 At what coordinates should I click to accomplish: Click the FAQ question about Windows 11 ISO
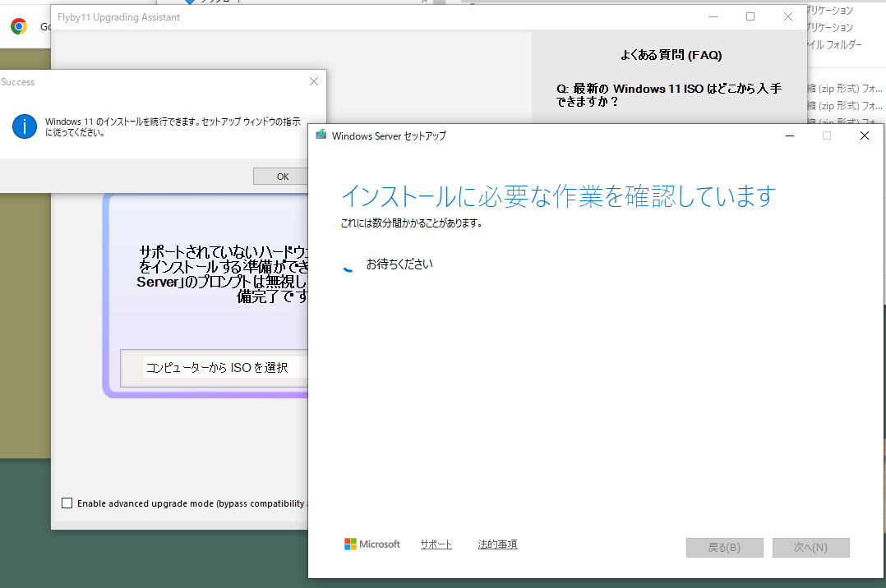tap(669, 95)
